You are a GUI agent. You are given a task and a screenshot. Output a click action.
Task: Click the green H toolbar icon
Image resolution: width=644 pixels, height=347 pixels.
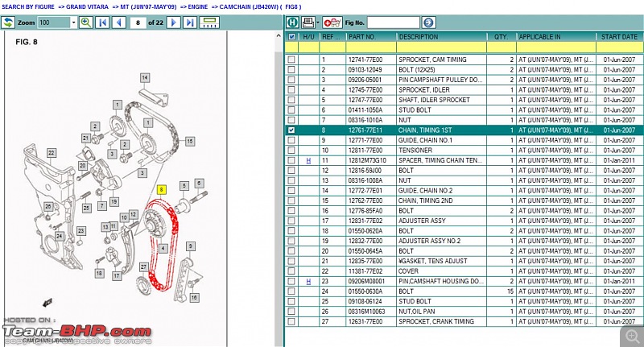pyautogui.click(x=292, y=23)
